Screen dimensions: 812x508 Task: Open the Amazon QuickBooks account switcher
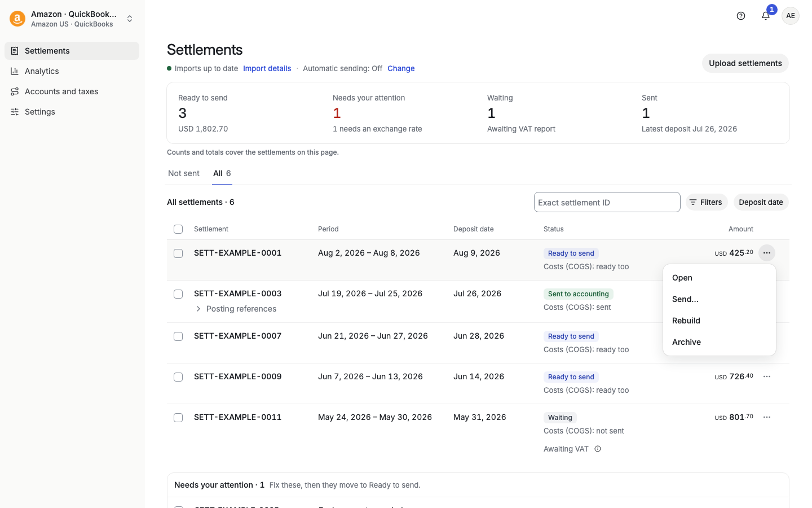(72, 19)
